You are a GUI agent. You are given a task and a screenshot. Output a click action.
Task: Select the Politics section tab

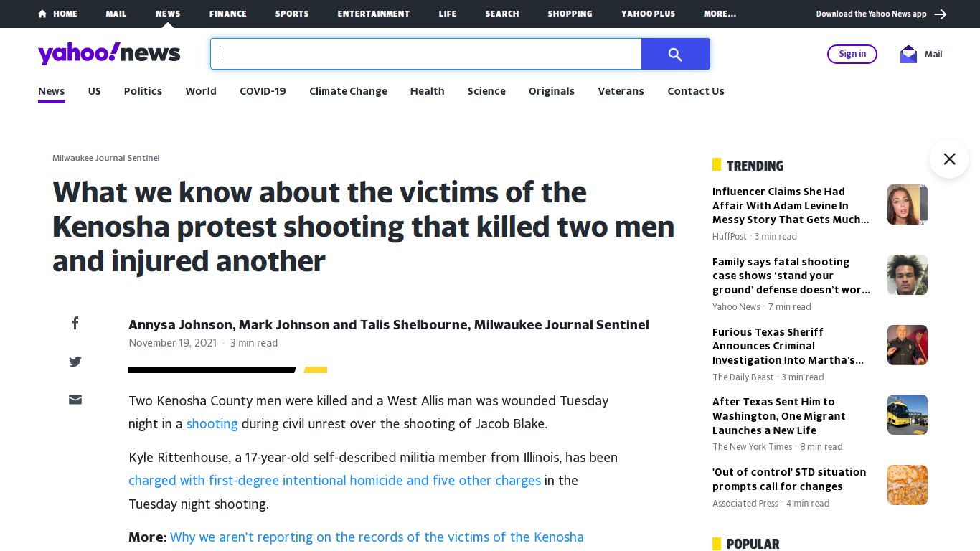(x=143, y=91)
